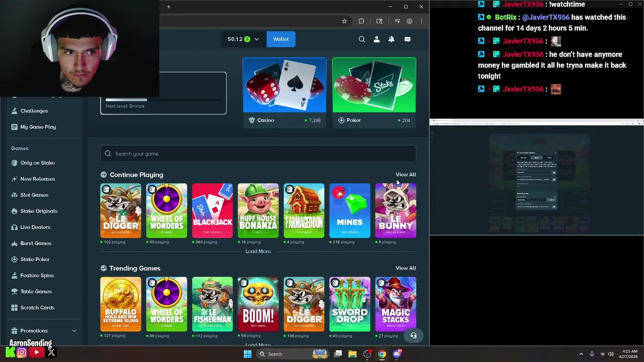
Task: Switch to Chrome in taskbar
Action: 382,354
